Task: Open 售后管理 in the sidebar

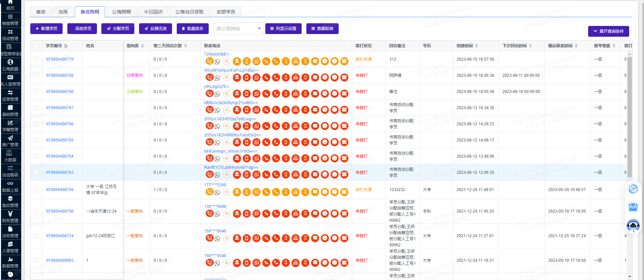Action: tap(10, 202)
